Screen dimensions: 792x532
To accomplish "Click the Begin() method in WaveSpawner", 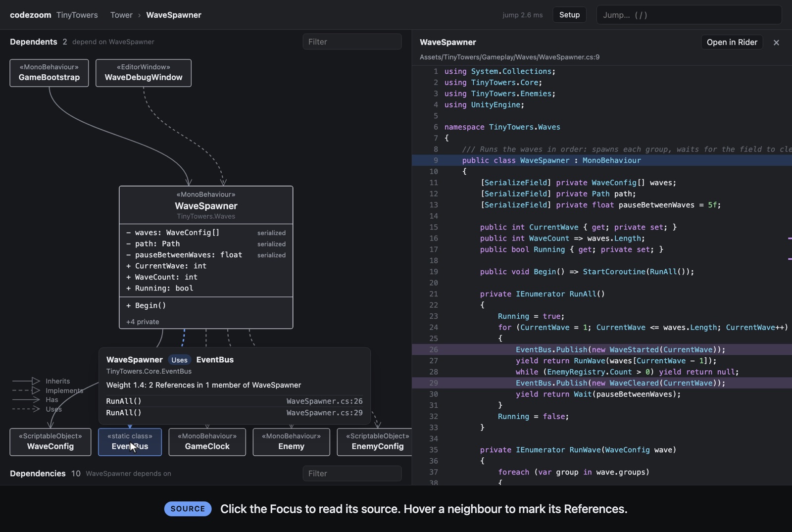I will pyautogui.click(x=146, y=306).
